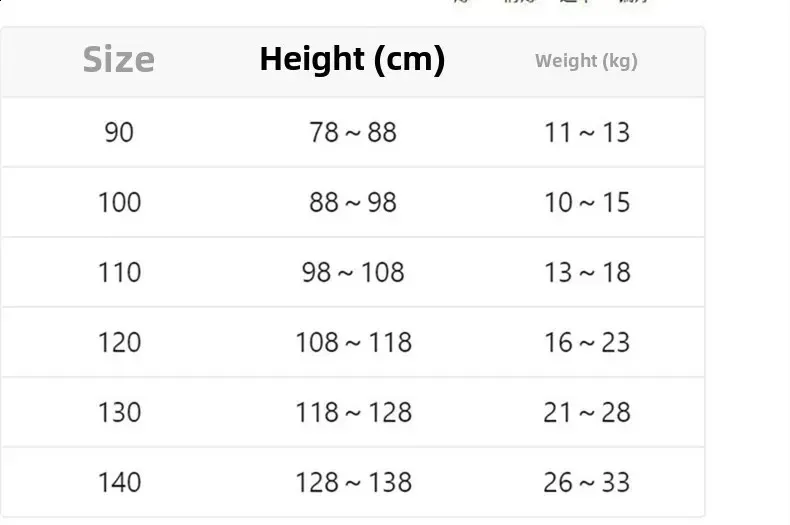Image resolution: width=790 pixels, height=525 pixels.
Task: Choose size 110 in the table
Action: click(119, 273)
